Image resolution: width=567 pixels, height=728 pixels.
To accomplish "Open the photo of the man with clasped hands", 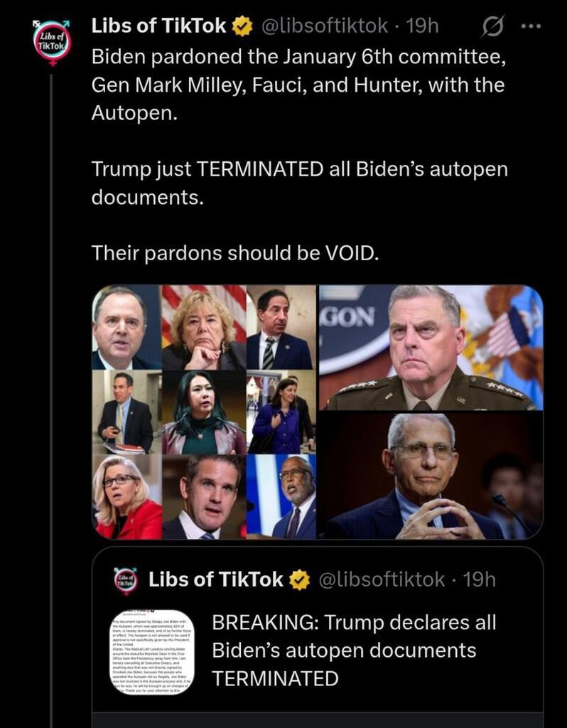I will [x=431, y=476].
